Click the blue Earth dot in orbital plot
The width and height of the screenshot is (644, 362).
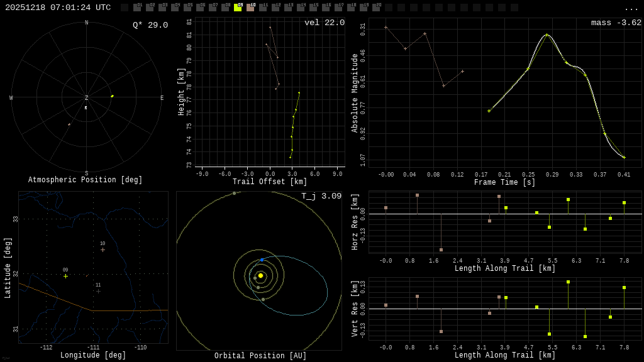262,260
